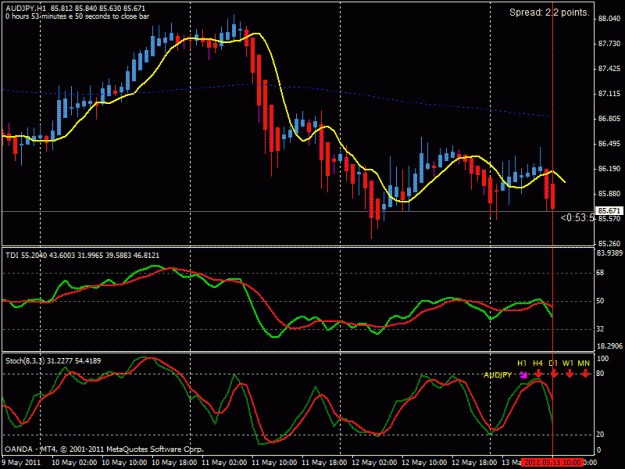Click the Stoch(8,3,3) indicator label

click(53, 361)
